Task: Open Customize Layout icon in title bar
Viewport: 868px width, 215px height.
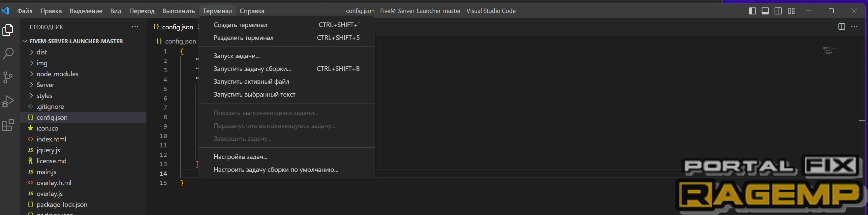Action: point(791,11)
